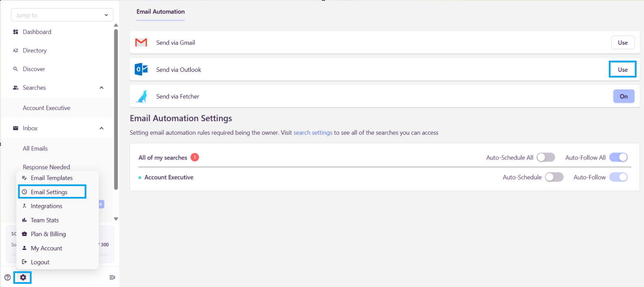The height and width of the screenshot is (287, 644).
Task: Follow the search settings link
Action: [x=313, y=133]
